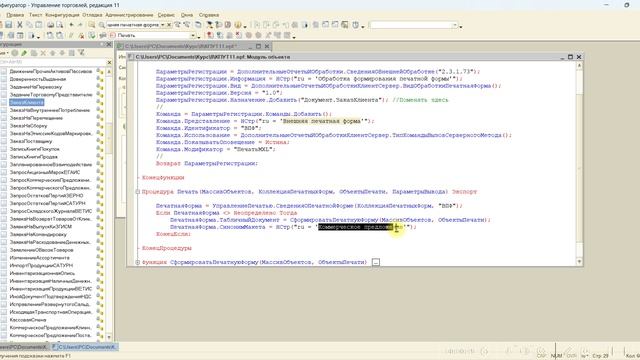The height and width of the screenshot is (360, 640).
Task: Open second-row toolbar overflow arrow at right end
Action: coord(294,37)
